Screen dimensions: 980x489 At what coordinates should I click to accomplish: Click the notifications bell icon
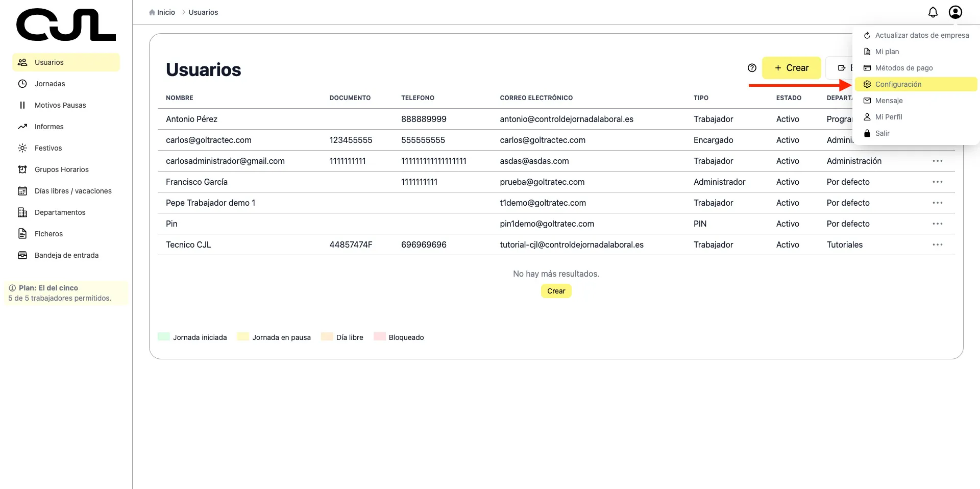click(933, 12)
